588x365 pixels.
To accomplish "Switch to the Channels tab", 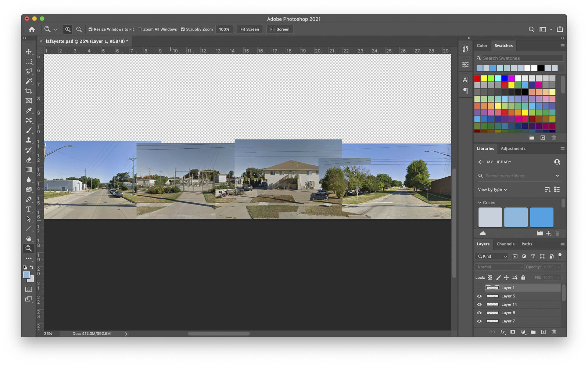I will pyautogui.click(x=505, y=244).
